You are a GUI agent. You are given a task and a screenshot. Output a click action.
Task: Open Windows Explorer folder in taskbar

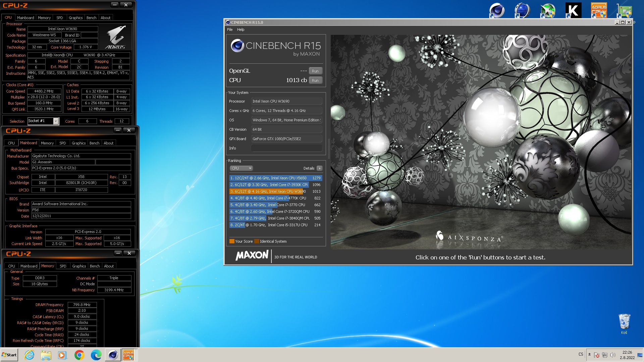[46, 355]
